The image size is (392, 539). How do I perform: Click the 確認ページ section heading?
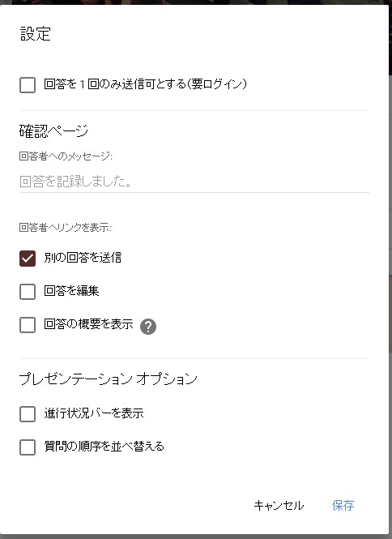click(53, 131)
